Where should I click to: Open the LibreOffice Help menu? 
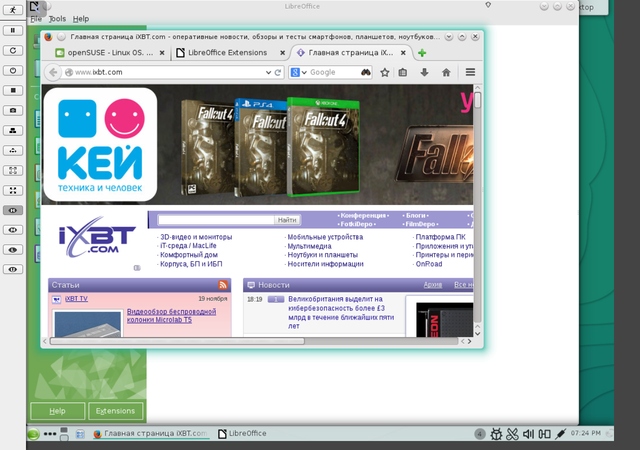pyautogui.click(x=81, y=19)
